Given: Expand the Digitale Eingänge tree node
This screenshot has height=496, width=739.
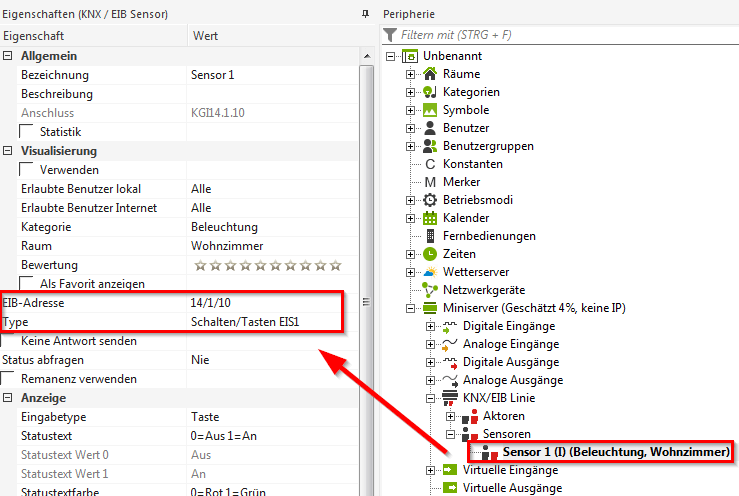Looking at the screenshot, I should [430, 326].
